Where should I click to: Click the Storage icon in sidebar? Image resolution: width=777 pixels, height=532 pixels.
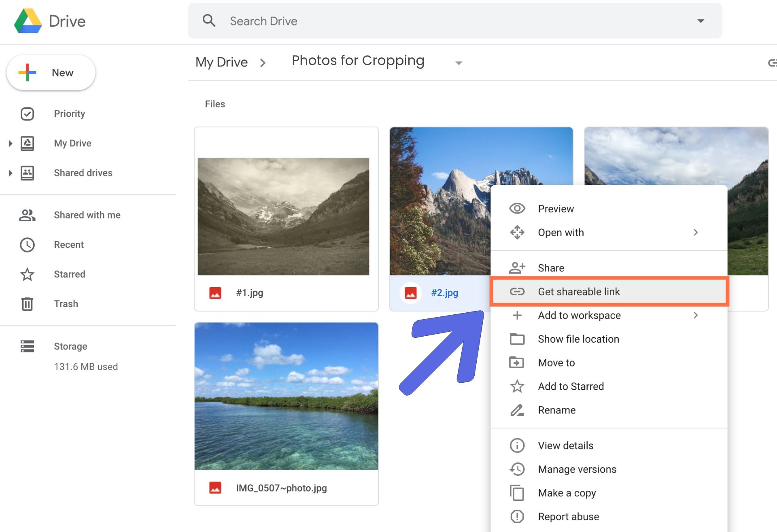tap(27, 346)
